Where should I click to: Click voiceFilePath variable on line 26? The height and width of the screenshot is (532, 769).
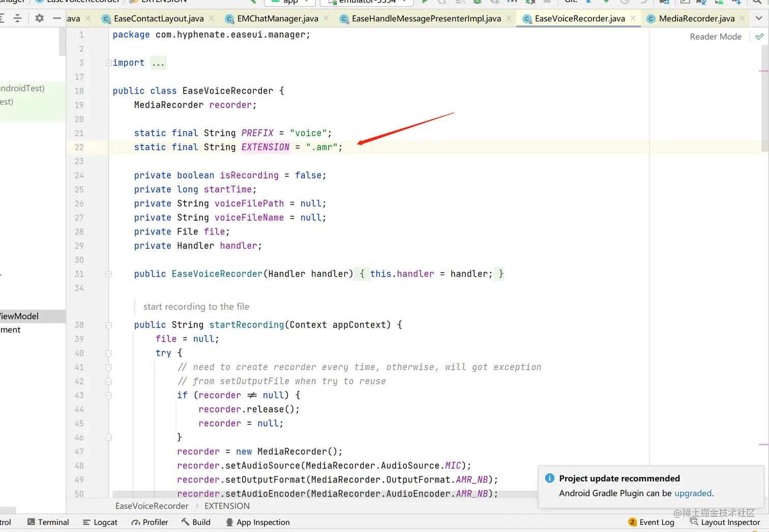[249, 203]
